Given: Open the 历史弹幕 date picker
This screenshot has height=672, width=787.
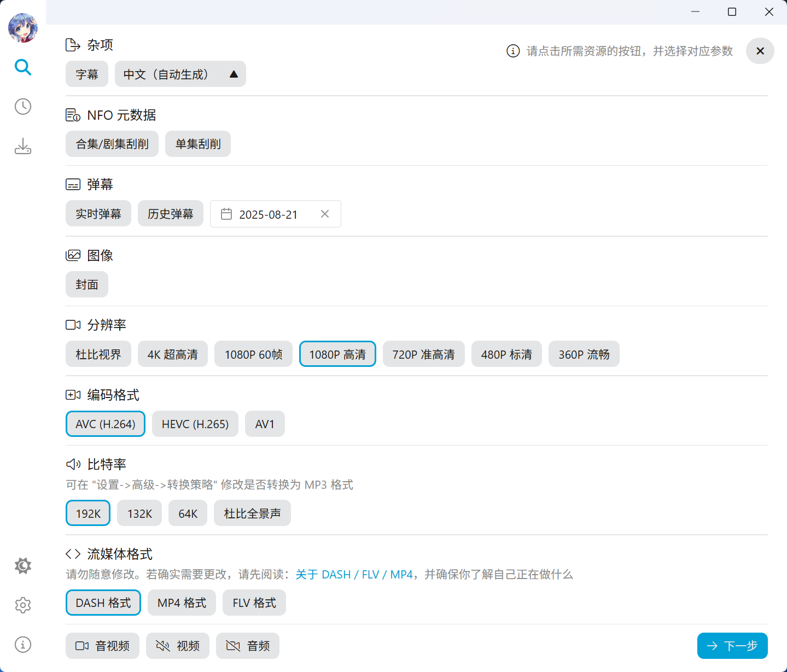Looking at the screenshot, I should (x=170, y=213).
